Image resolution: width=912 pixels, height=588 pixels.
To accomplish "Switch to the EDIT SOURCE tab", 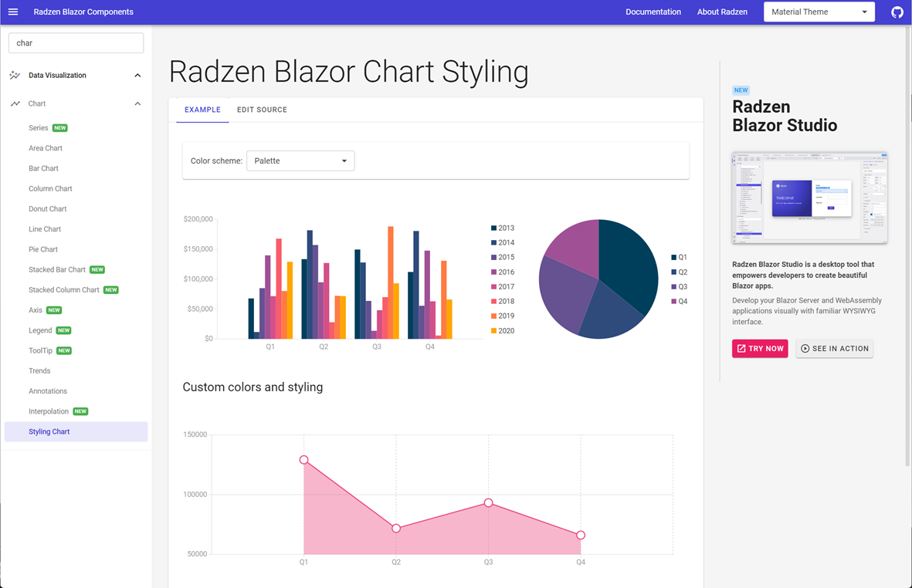I will pyautogui.click(x=262, y=110).
